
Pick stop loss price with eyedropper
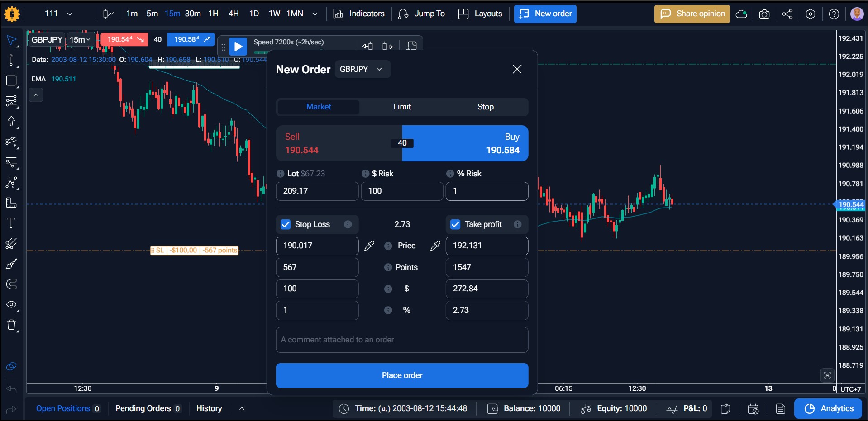pos(369,246)
